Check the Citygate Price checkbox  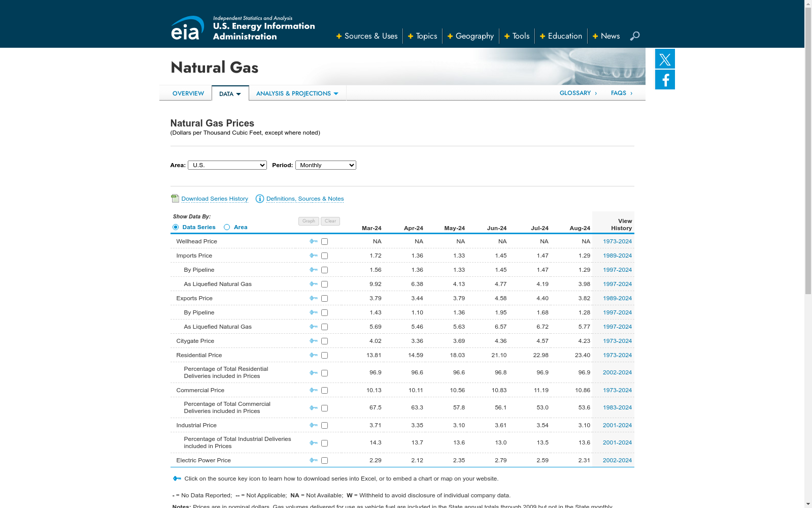[324, 341]
